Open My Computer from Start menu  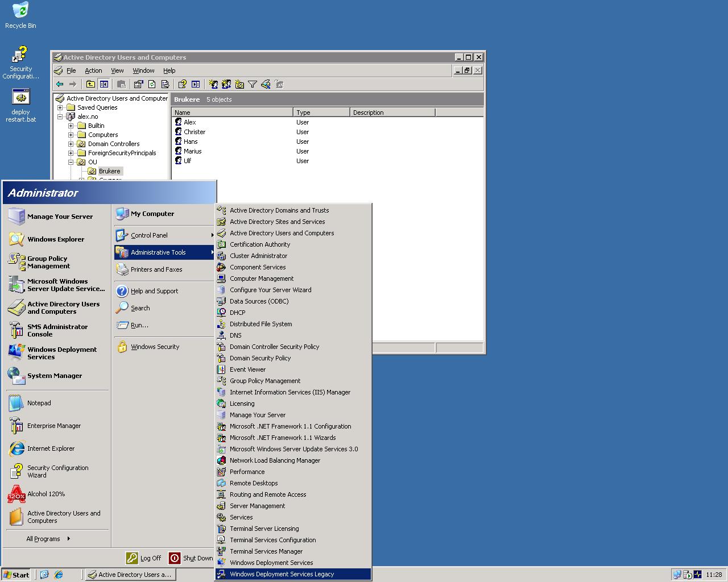coord(164,214)
